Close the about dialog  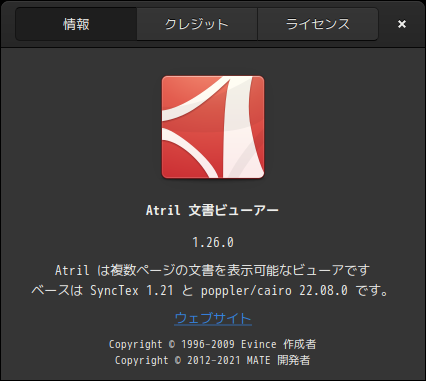[x=402, y=24]
